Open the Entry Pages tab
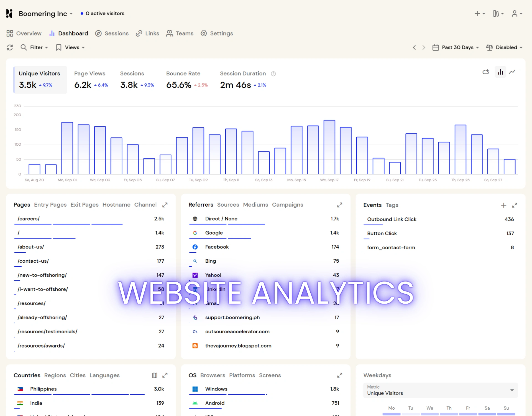Image resolution: width=532 pixels, height=416 pixels. pyautogui.click(x=50, y=205)
